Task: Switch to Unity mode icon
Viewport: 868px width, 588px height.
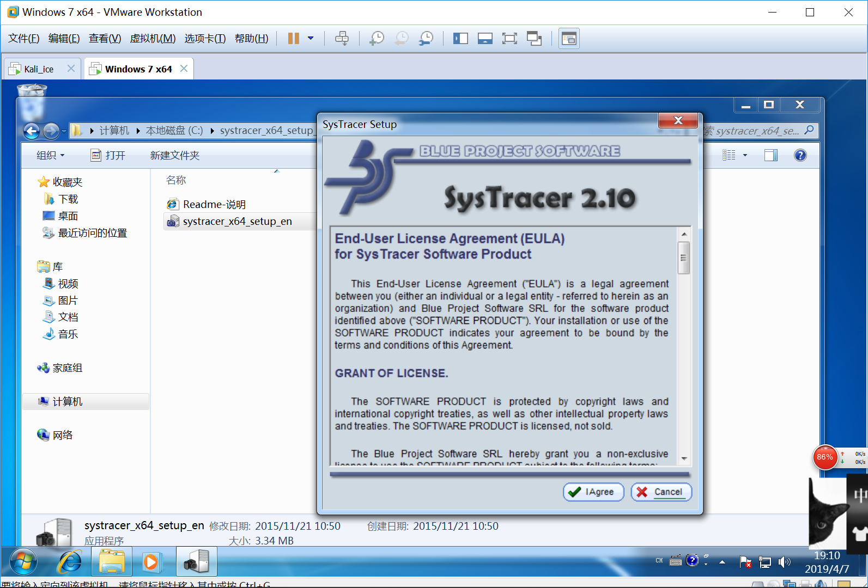Action: (534, 38)
